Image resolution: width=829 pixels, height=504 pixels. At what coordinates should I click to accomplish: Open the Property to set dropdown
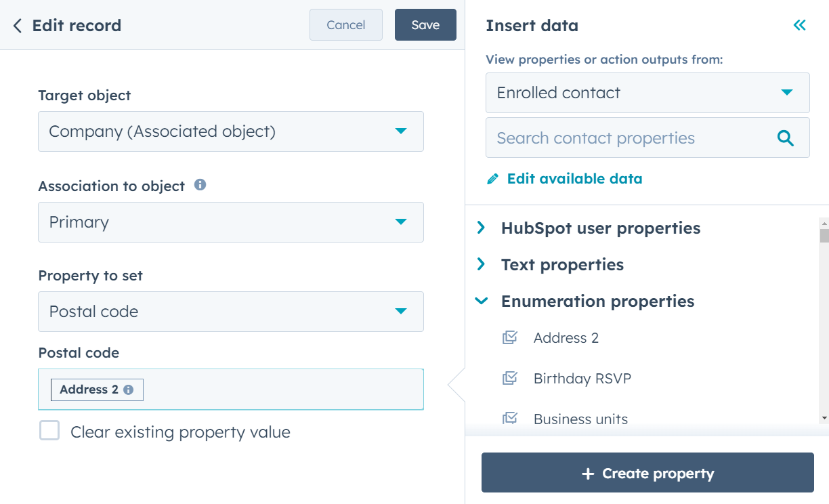(x=231, y=312)
